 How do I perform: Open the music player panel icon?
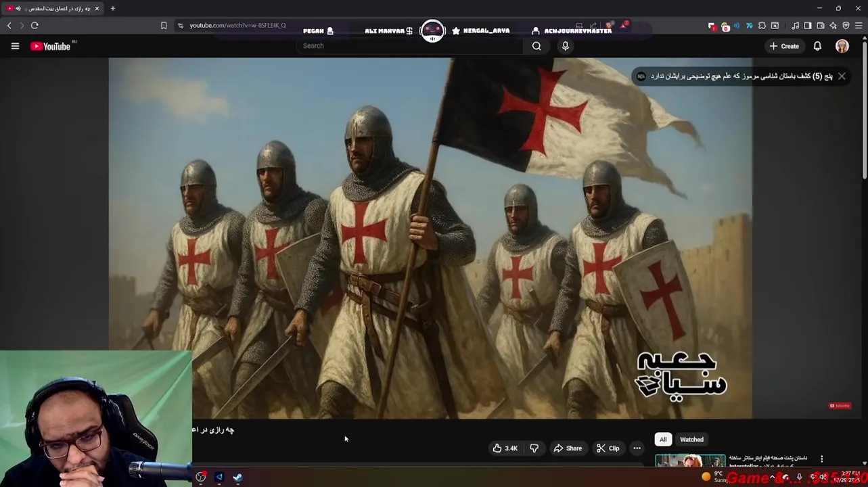tap(795, 26)
